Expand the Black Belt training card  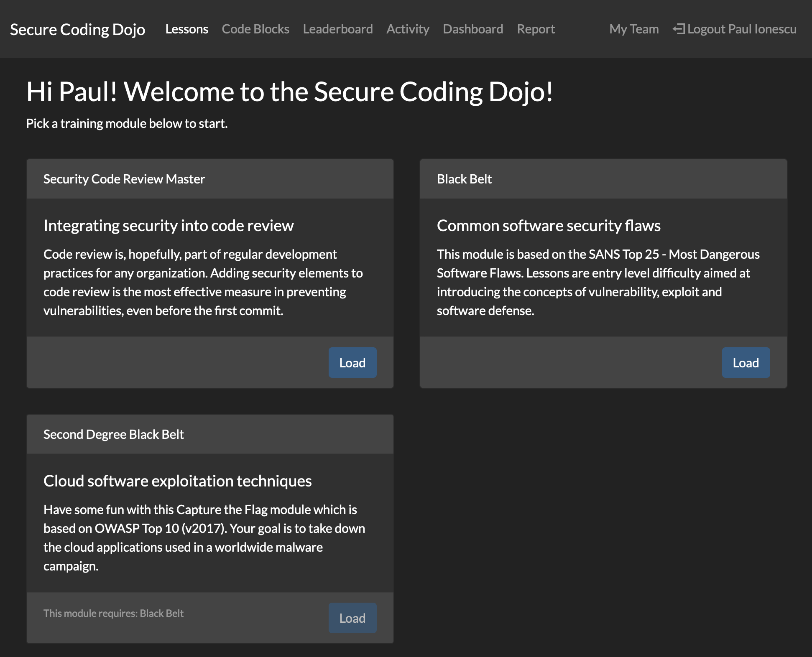pyautogui.click(x=746, y=362)
